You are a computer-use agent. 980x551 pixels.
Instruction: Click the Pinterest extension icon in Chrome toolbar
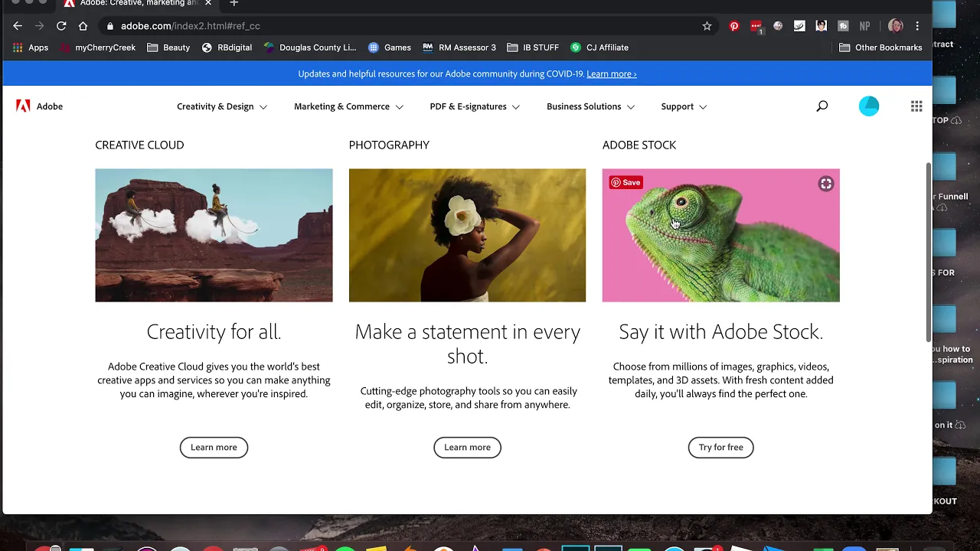pyautogui.click(x=734, y=26)
